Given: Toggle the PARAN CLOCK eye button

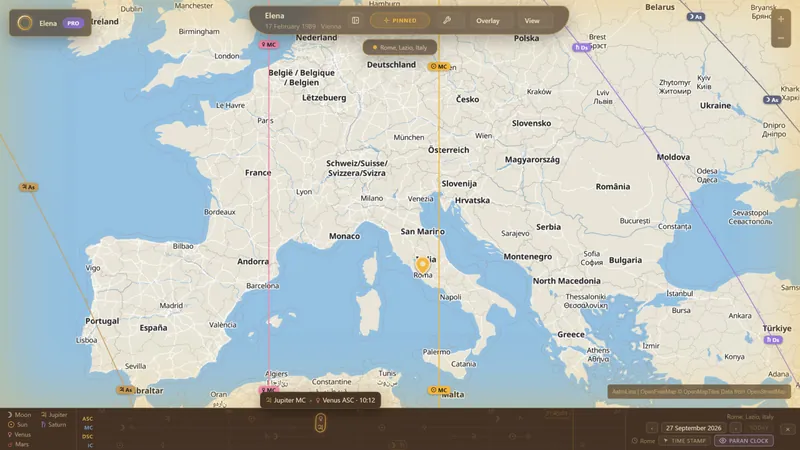Looking at the screenshot, I should 744,440.
